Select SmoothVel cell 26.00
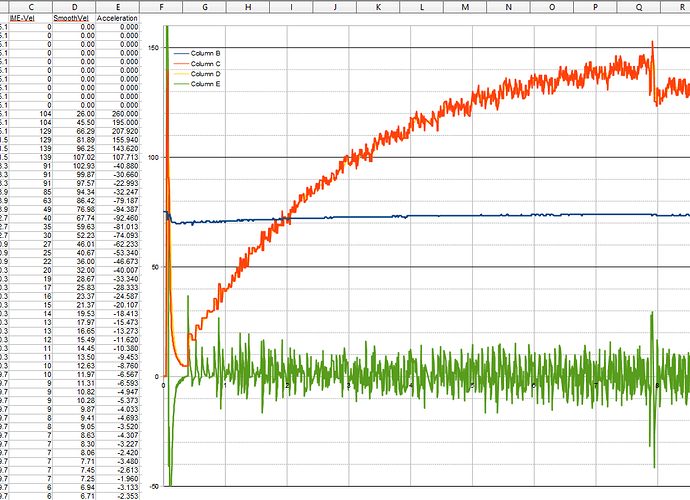Screen dimensions: 690x500 pos(74,114)
